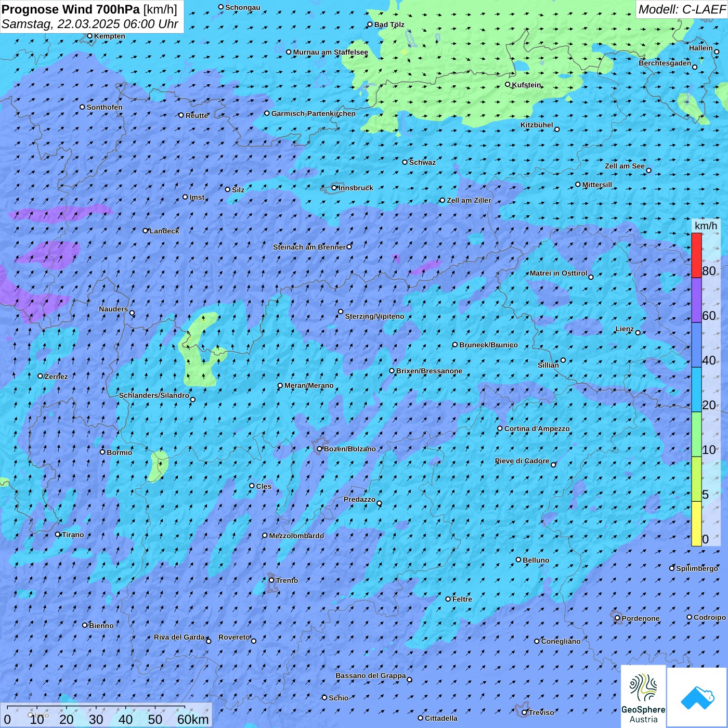Screen dimensions: 728x728
Task: Click the Bruneck/Brunico label
Action: 488,345
